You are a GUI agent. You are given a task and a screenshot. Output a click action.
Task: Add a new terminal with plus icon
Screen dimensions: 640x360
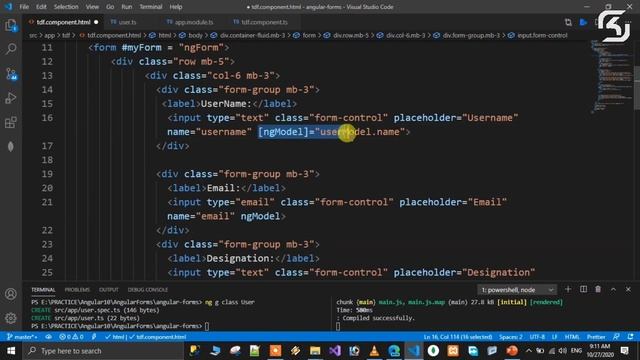568,289
